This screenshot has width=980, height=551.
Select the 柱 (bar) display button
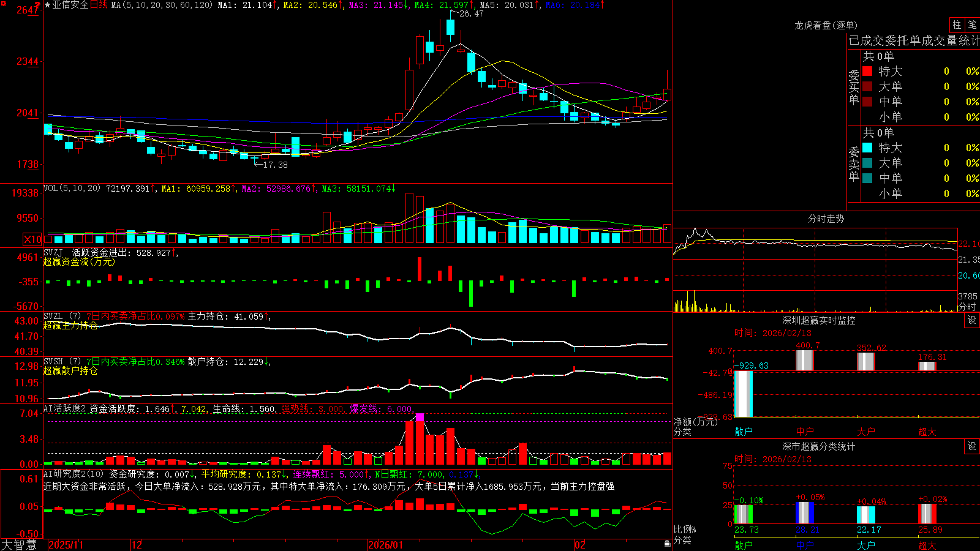coord(957,25)
